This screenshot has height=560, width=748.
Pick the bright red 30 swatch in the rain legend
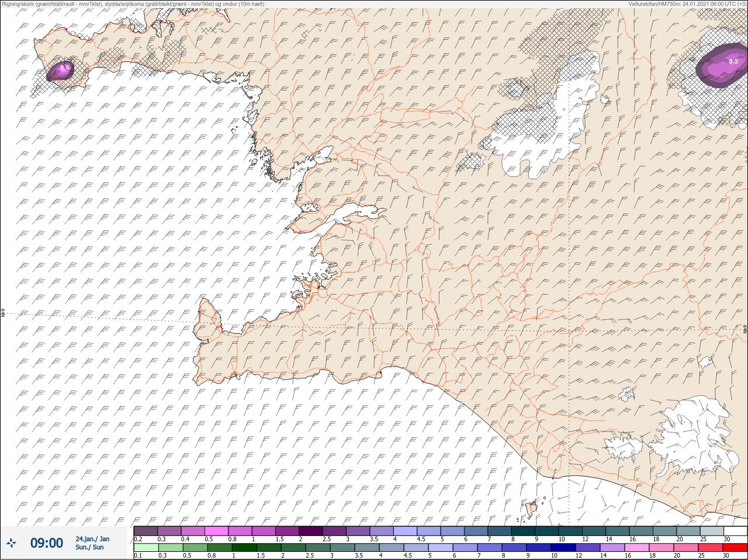coord(735,547)
